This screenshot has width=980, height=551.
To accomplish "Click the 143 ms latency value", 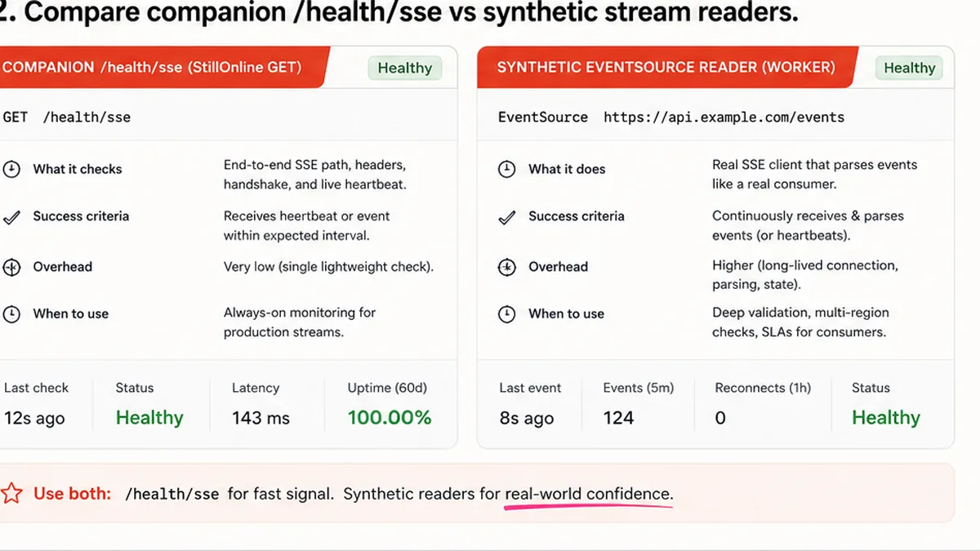I will [261, 418].
